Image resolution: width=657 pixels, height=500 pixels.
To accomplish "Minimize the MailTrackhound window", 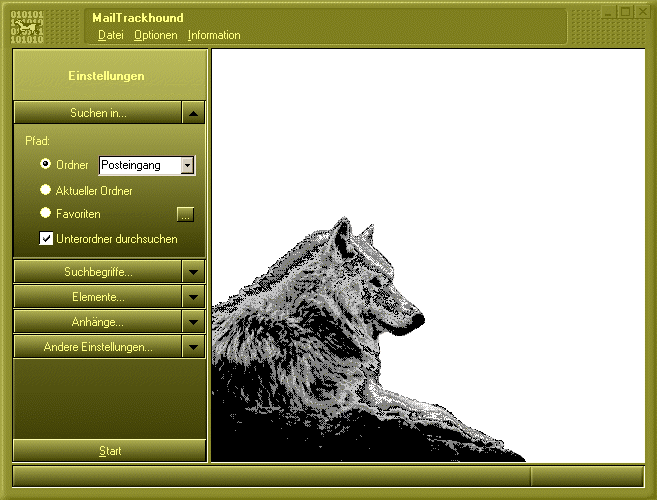I will coord(607,12).
